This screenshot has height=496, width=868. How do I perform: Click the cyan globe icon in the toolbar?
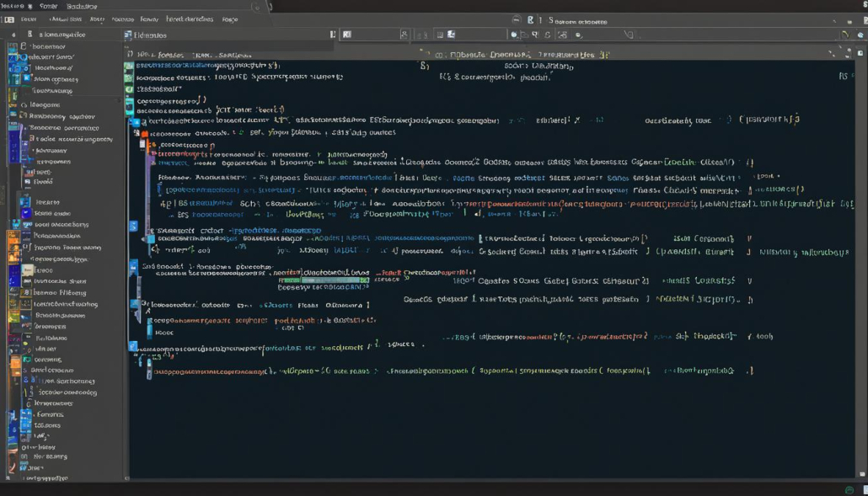[x=860, y=35]
